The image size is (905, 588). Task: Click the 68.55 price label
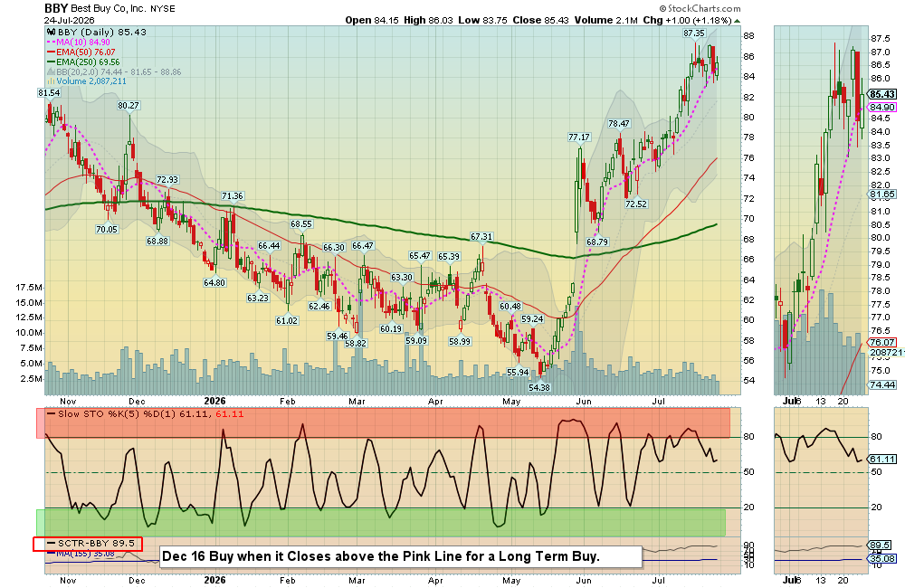point(301,223)
